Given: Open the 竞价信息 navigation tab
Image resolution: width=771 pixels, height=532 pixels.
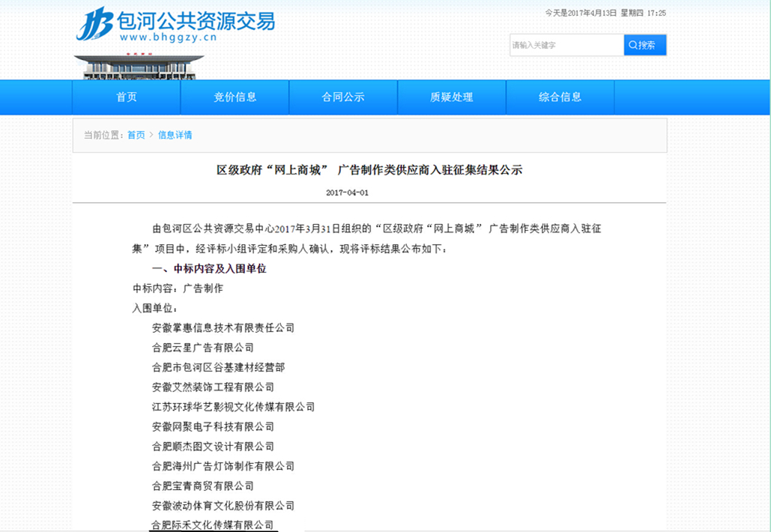Looking at the screenshot, I should 235,97.
